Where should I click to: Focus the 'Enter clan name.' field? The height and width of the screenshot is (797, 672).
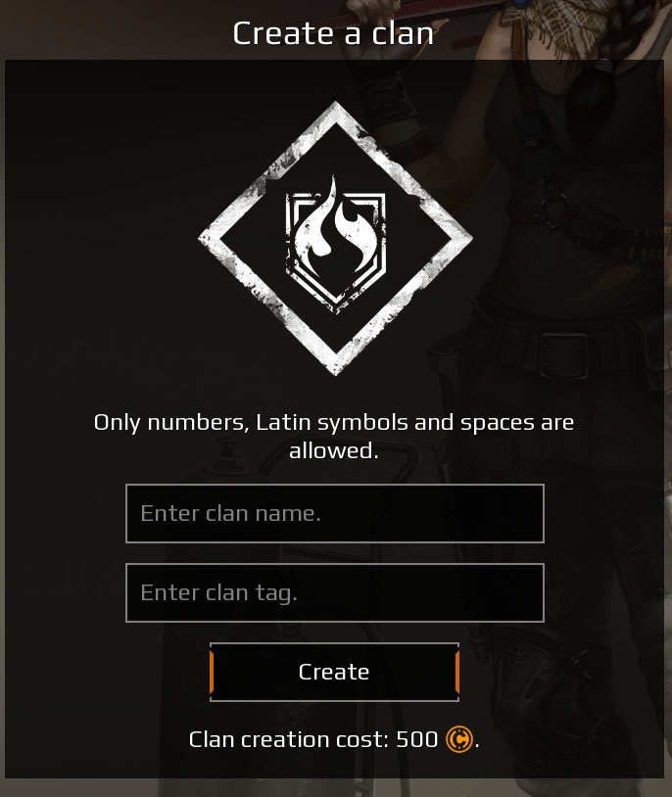[335, 513]
